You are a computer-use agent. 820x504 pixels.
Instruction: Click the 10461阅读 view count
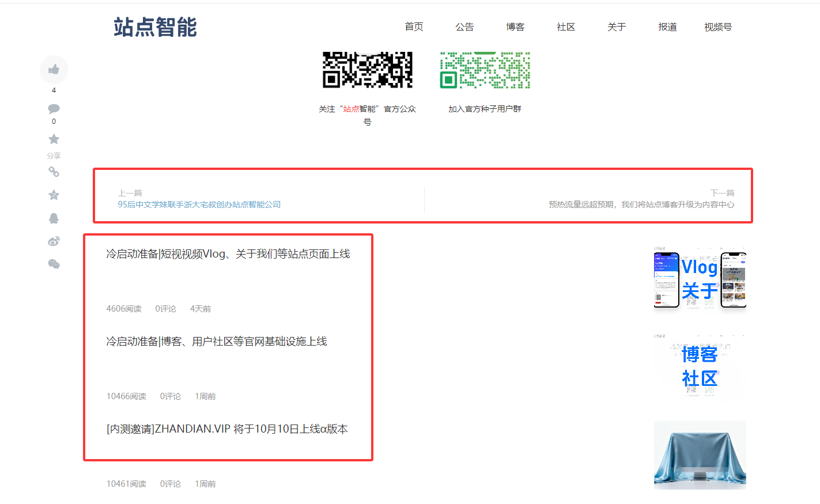tap(126, 484)
